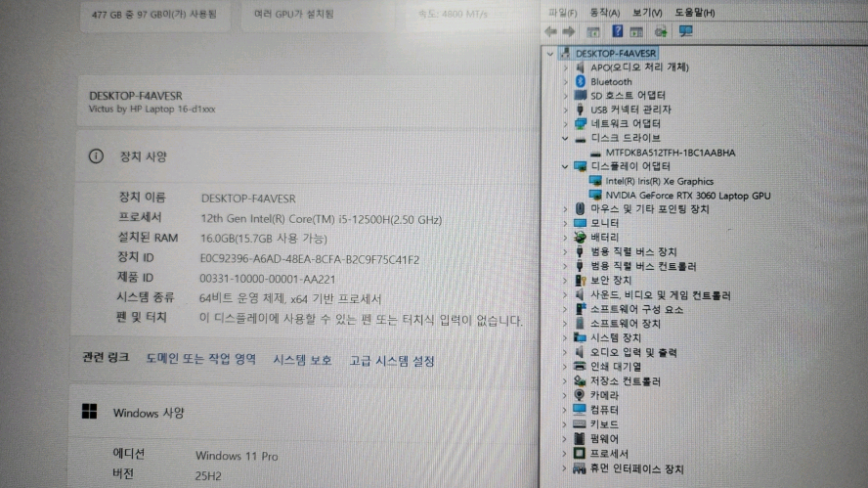Open the 파일(F) menu

coord(562,12)
